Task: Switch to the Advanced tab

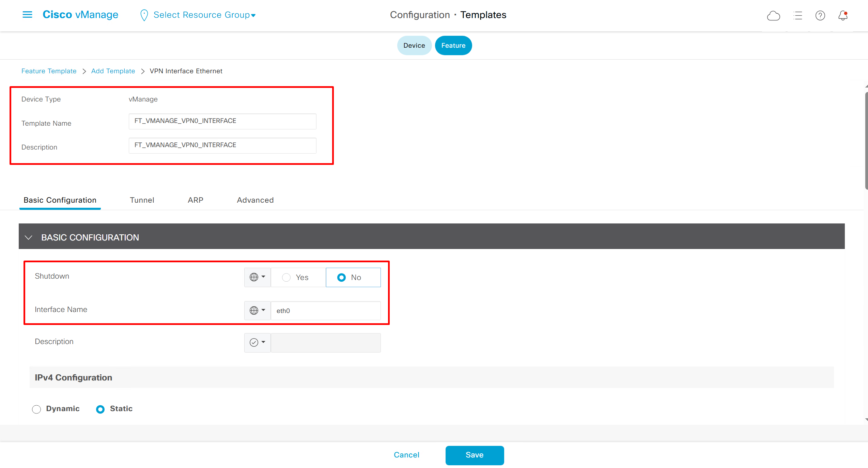Action: [x=255, y=200]
